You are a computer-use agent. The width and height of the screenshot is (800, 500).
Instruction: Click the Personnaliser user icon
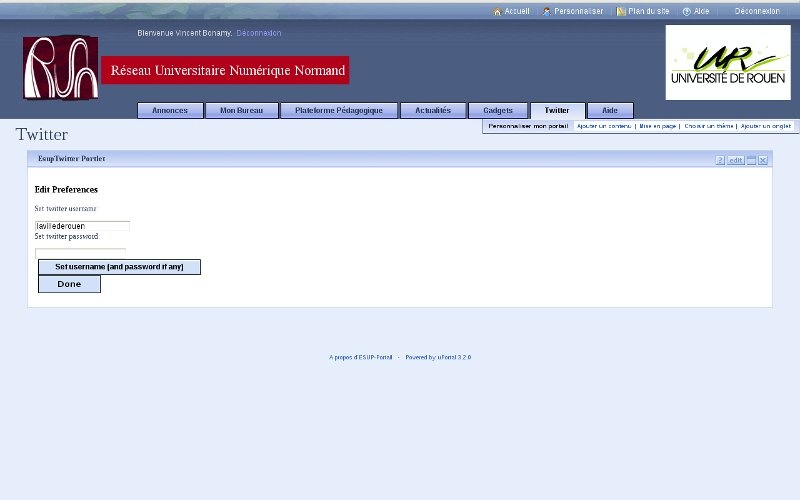coord(547,12)
